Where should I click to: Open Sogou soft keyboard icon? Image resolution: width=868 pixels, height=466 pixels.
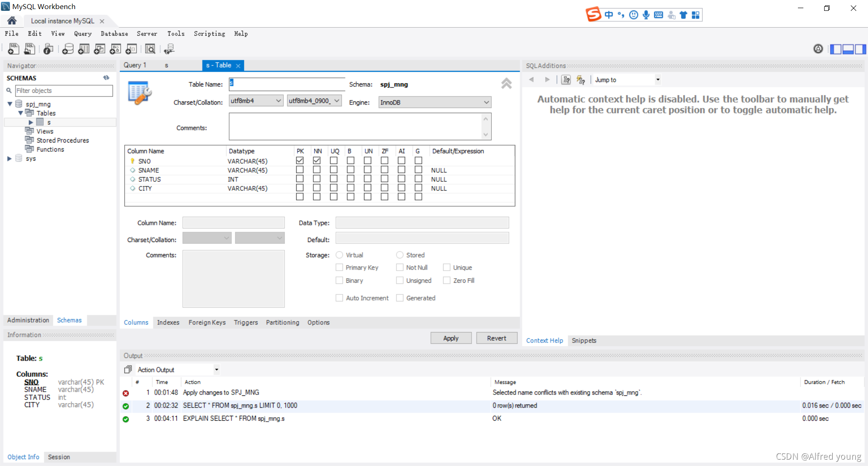(x=659, y=15)
